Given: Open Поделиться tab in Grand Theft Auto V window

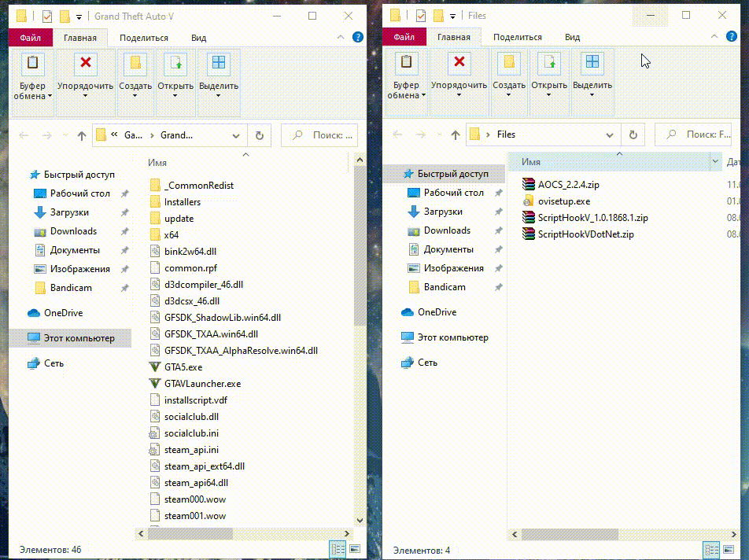Looking at the screenshot, I should tap(144, 37).
